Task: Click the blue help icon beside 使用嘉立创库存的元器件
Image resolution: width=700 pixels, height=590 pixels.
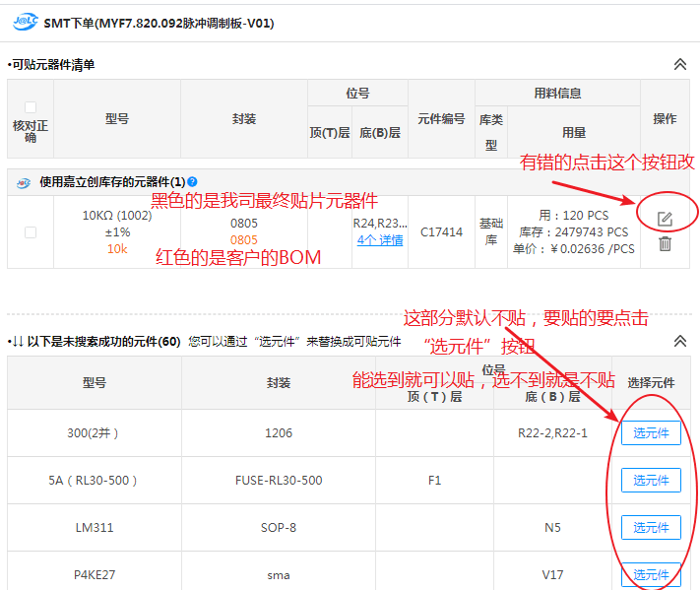Action: (x=192, y=182)
